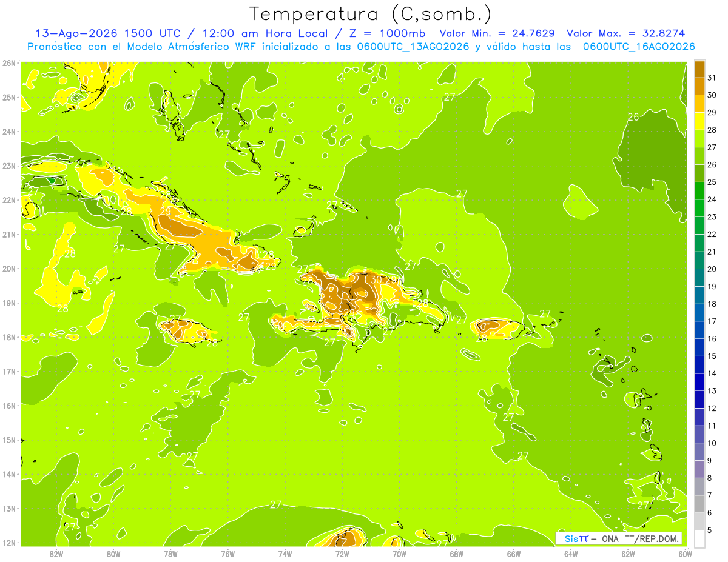
Task: Click the SisTT - ONA /REP.DOM. logo box
Action: [x=619, y=538]
